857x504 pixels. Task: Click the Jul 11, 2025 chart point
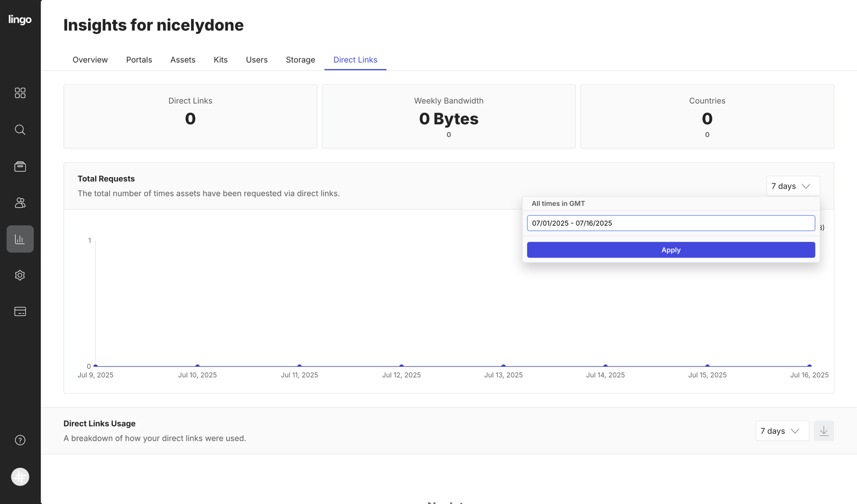coord(300,366)
